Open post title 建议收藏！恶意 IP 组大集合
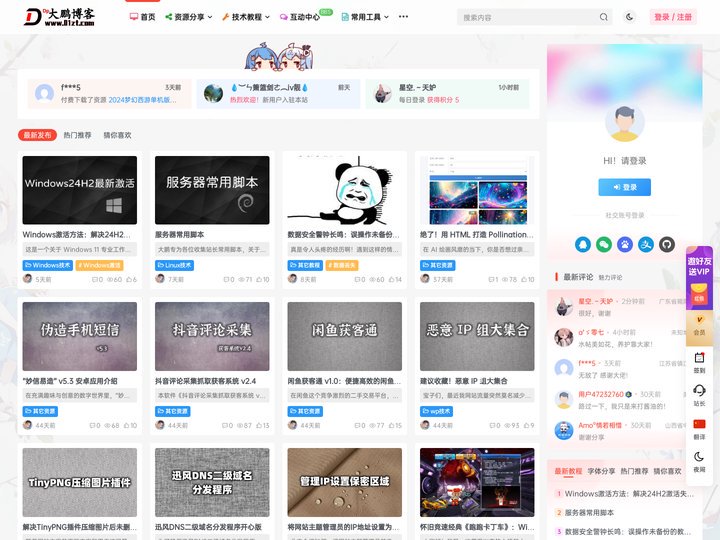Image resolution: width=720 pixels, height=540 pixels. pyautogui.click(x=464, y=381)
